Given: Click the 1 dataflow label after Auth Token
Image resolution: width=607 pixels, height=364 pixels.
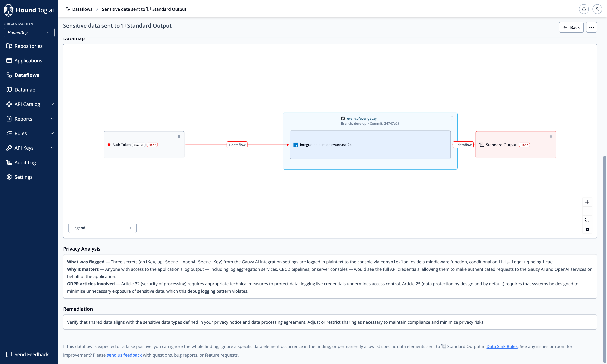Looking at the screenshot, I should 237,145.
